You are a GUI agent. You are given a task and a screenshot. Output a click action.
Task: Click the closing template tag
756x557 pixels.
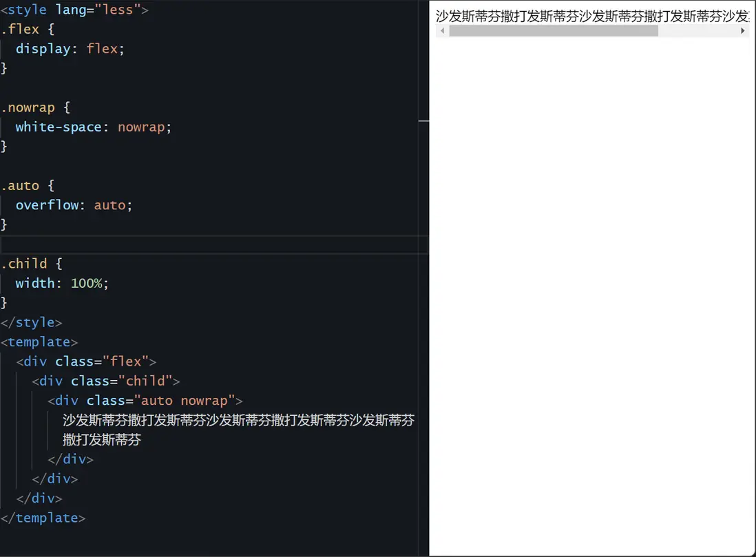[x=43, y=518]
